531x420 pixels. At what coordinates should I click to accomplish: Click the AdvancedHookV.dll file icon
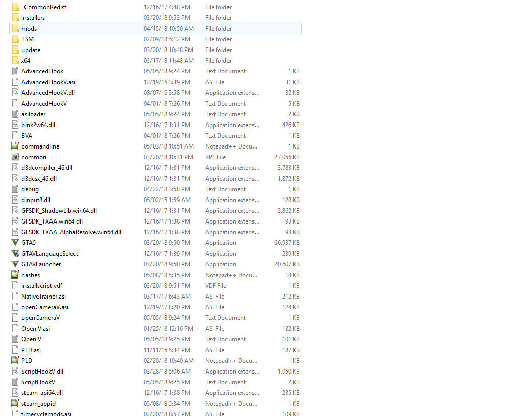pyautogui.click(x=15, y=93)
